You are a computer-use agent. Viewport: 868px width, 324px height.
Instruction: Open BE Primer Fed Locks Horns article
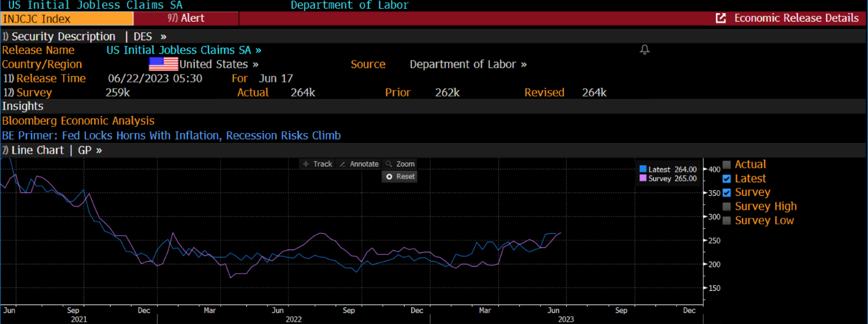(x=171, y=135)
